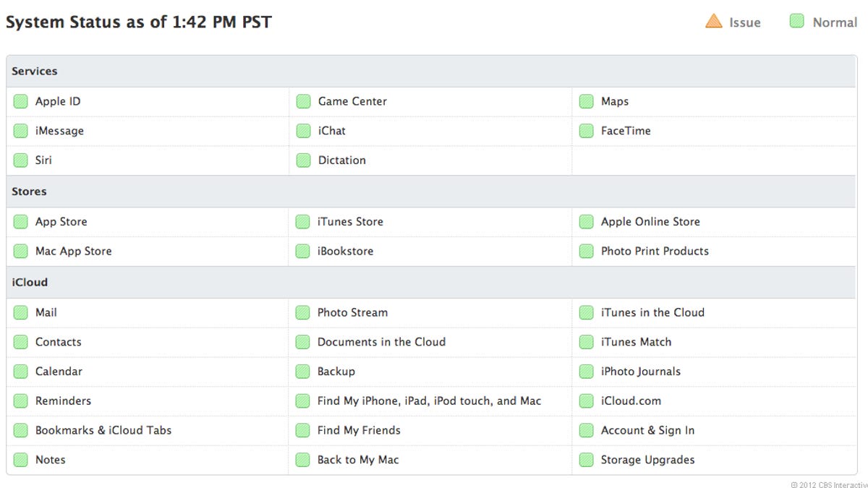
Task: Click the orange Issue triangle in the legend
Action: (x=714, y=22)
